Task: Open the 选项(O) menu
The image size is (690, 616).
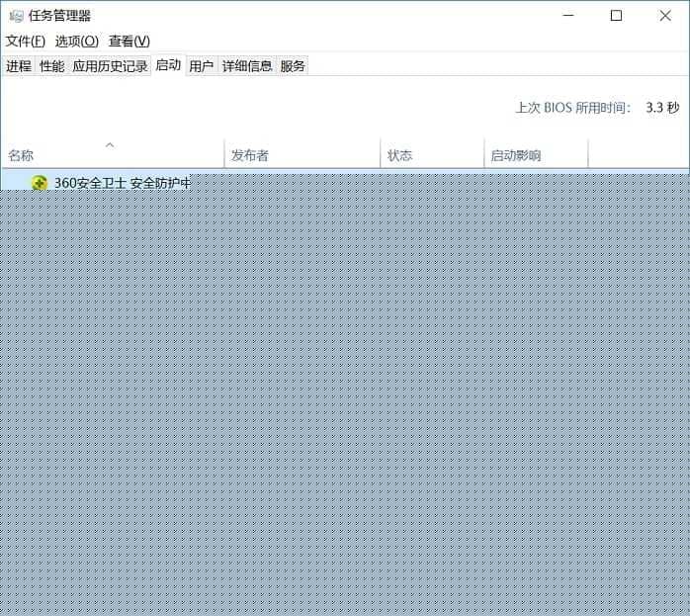Action: click(76, 42)
